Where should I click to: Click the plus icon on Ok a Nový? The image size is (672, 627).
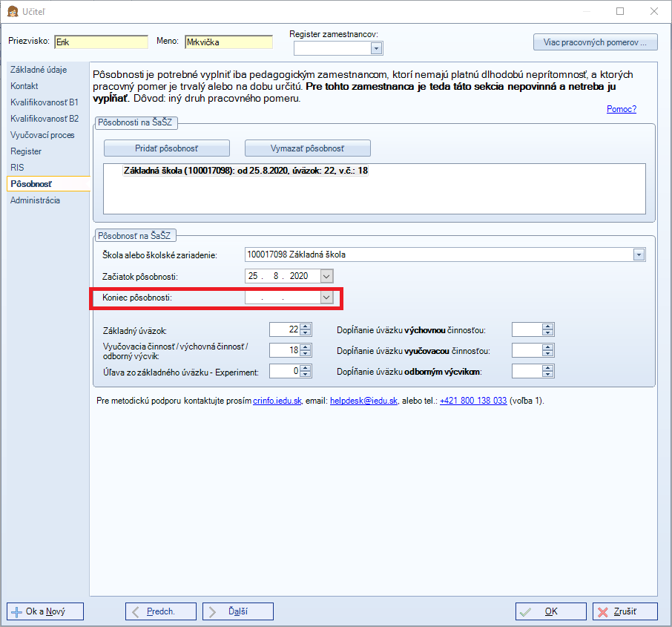(x=16, y=612)
